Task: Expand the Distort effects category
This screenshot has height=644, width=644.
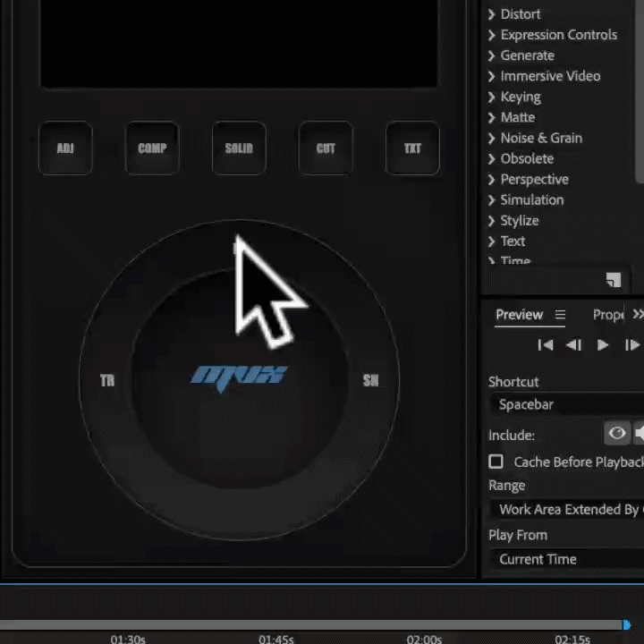Action: (x=491, y=14)
